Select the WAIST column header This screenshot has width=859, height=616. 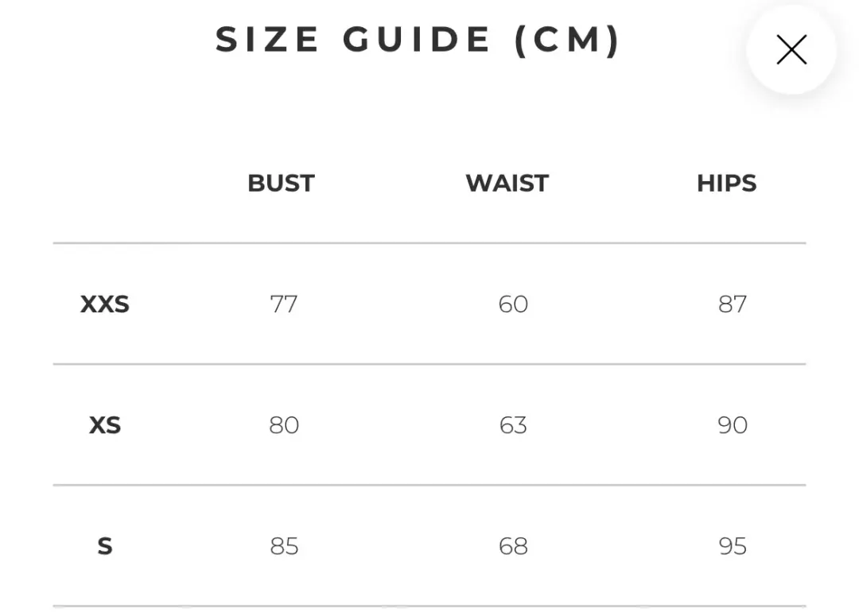507,184
